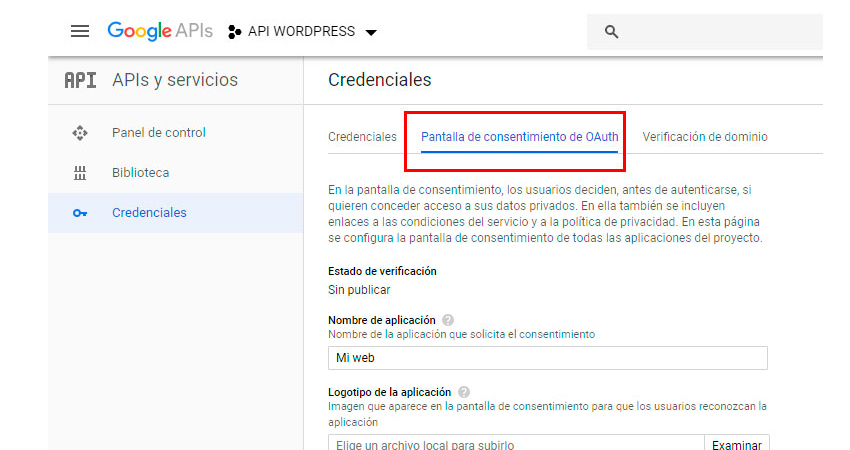The width and height of the screenshot is (850, 450).
Task: Click the API logo in sidebar header
Action: [80, 80]
